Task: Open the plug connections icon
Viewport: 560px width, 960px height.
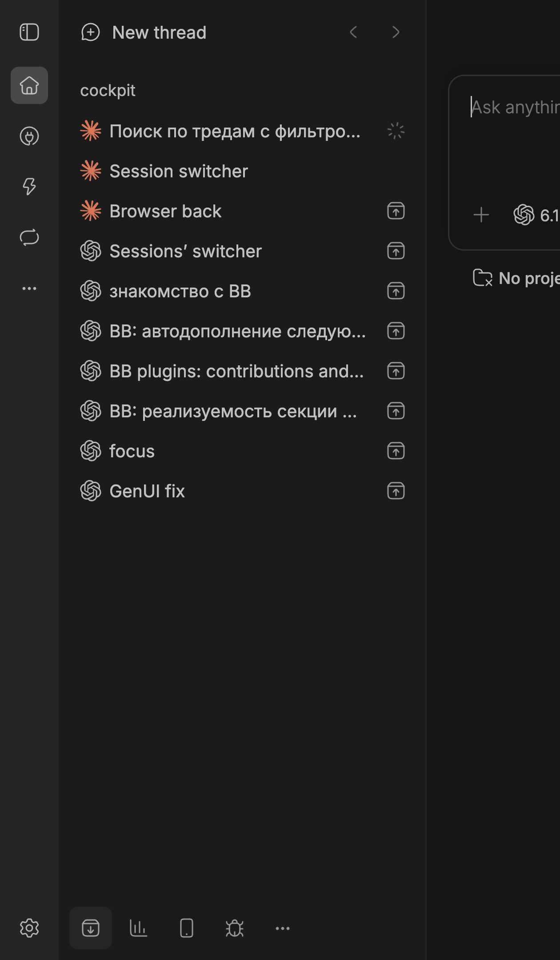Action: 29,136
